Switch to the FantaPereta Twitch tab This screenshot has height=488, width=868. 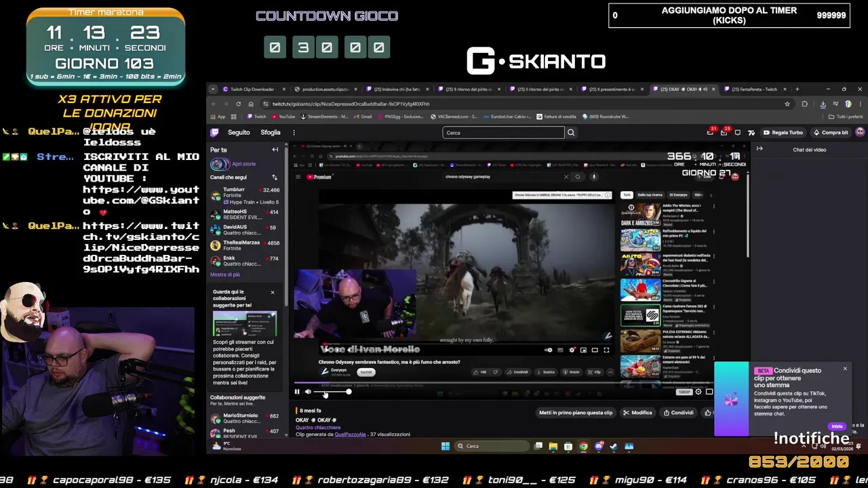[x=754, y=89]
